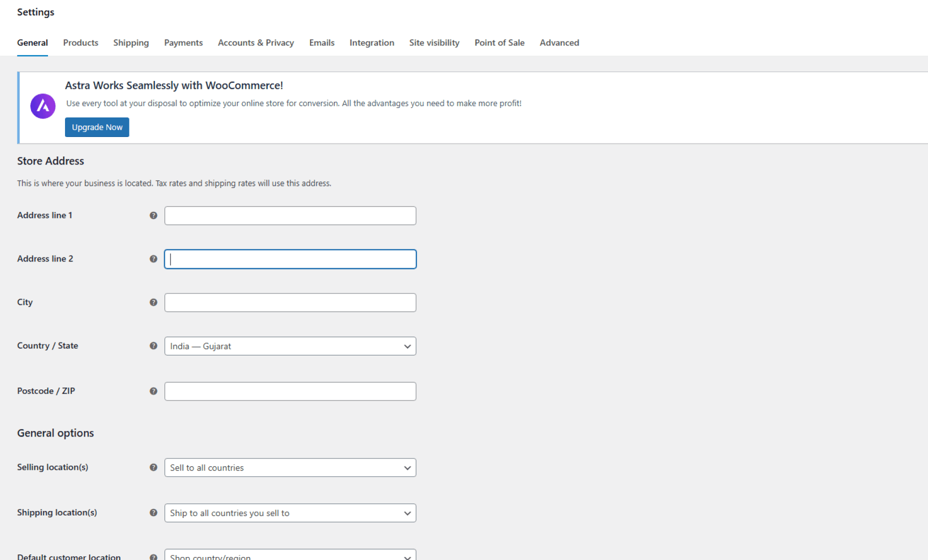Click the Country / State help icon
Screen dimensions: 928x560
(153, 345)
